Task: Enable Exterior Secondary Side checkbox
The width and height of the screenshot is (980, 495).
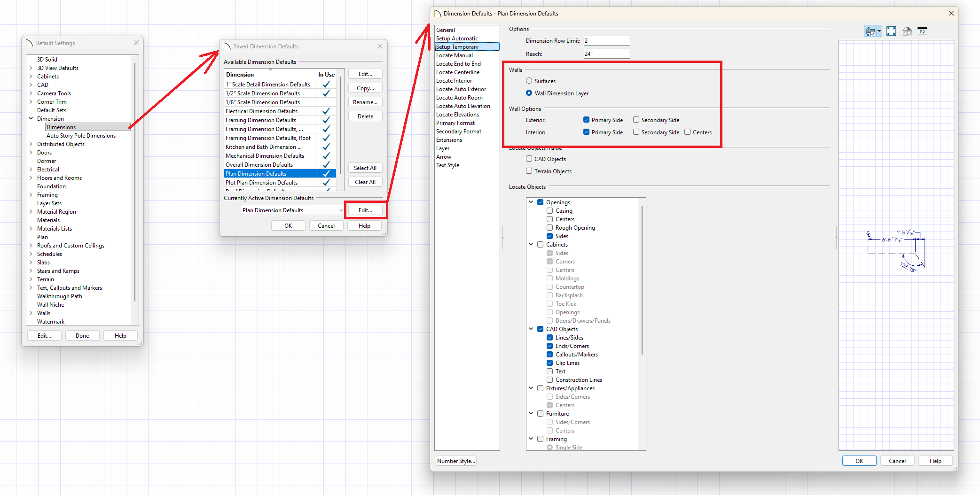Action: (636, 120)
